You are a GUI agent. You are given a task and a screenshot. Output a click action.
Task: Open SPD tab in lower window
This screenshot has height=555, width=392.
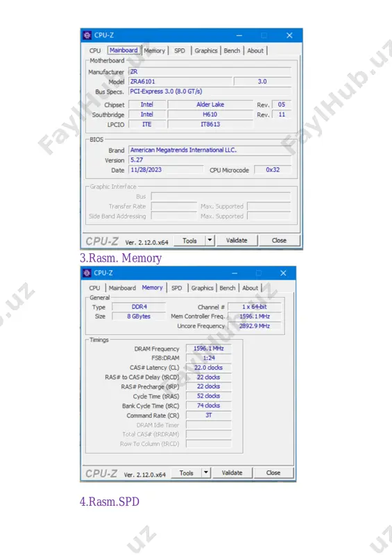pos(177,288)
